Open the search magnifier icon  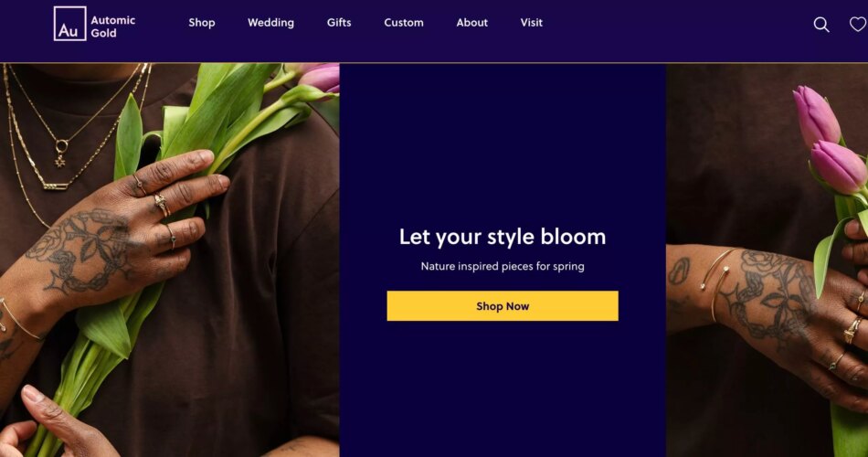[x=821, y=25]
